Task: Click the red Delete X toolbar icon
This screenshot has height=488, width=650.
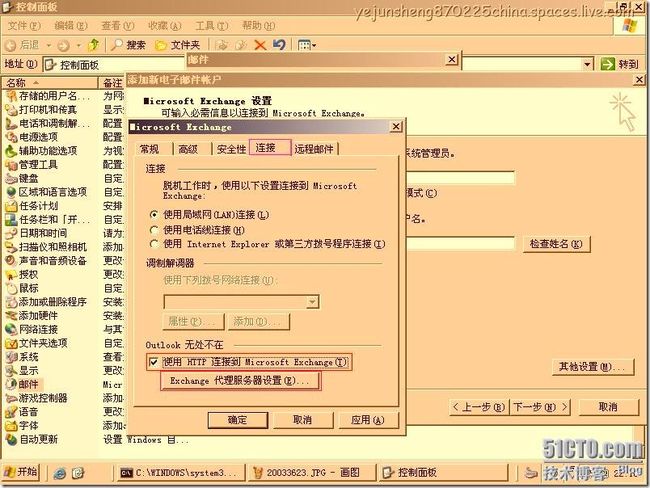Action: [260, 45]
